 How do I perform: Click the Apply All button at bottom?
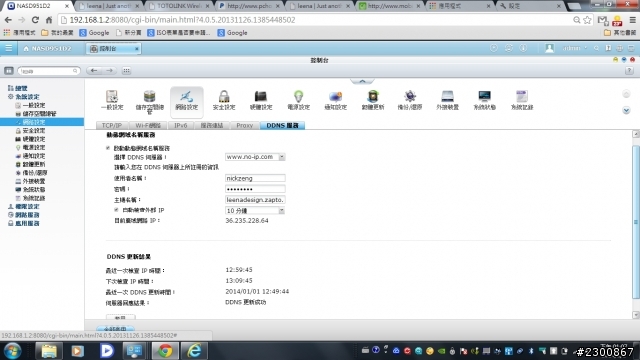(x=115, y=329)
